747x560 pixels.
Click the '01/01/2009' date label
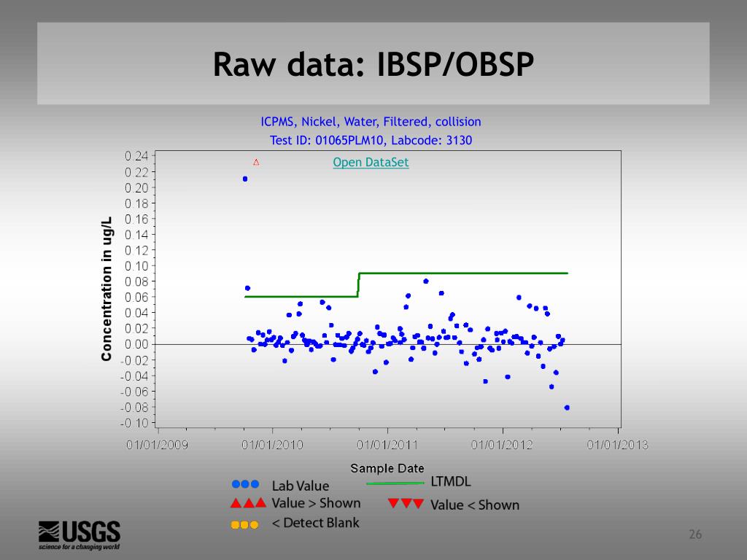click(158, 446)
